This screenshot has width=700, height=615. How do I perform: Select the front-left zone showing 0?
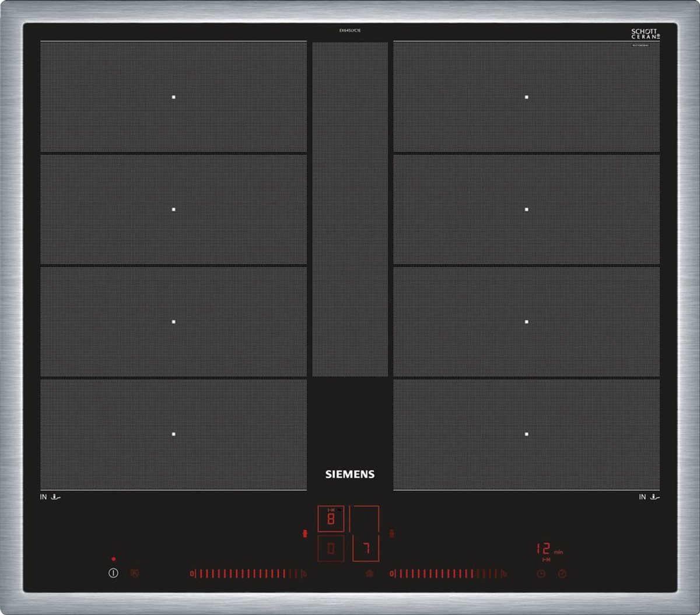331,549
